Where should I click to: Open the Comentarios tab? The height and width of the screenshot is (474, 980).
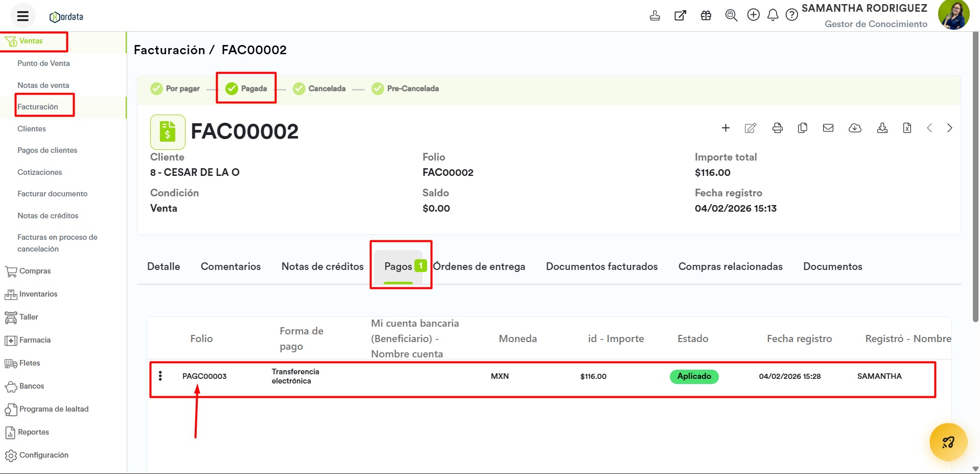coord(230,266)
